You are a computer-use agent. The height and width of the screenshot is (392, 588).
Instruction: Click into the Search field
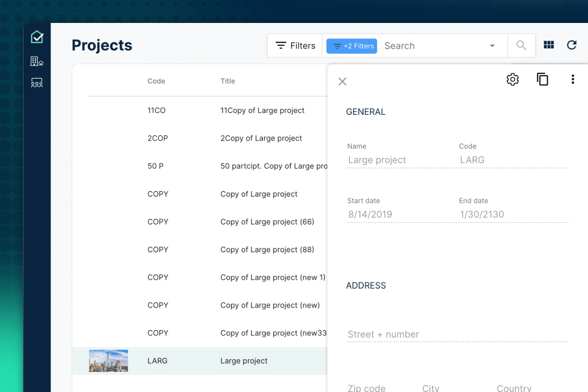431,46
